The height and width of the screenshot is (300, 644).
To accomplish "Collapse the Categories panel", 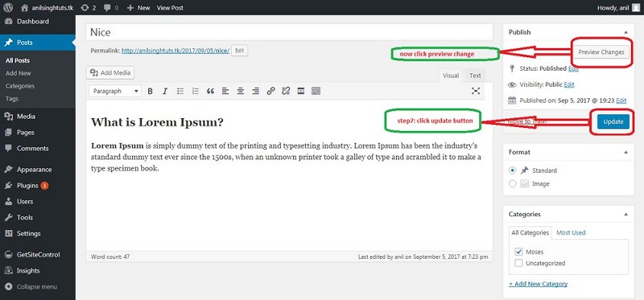I will (625, 214).
